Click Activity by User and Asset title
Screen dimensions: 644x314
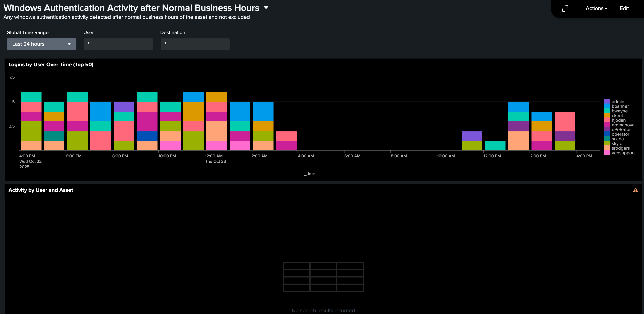pyautogui.click(x=41, y=190)
